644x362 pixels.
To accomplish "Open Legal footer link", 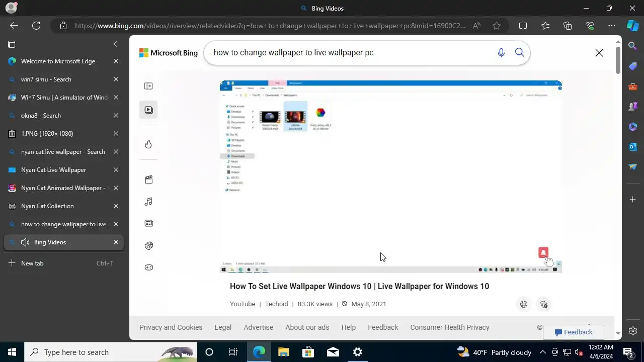I will click(x=223, y=327).
